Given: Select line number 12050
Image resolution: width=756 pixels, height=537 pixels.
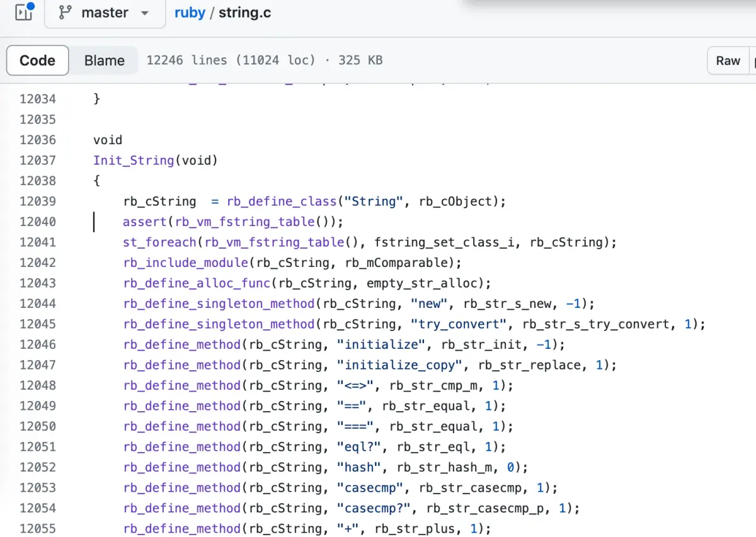Looking at the screenshot, I should (x=38, y=426).
